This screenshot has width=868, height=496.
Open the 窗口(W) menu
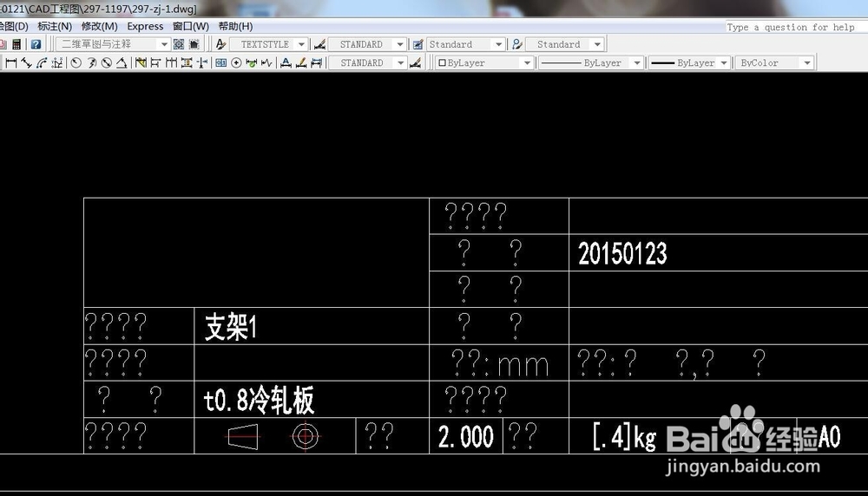pyautogui.click(x=190, y=26)
